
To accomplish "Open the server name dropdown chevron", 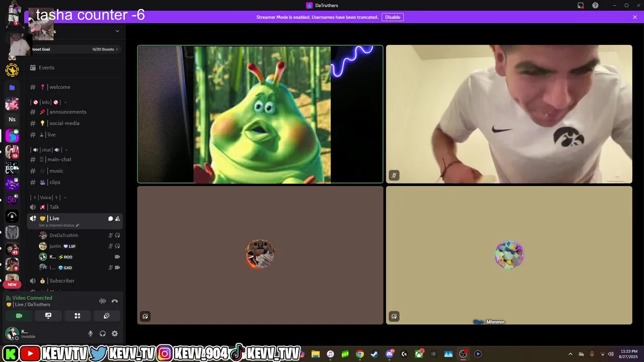I will [117, 31].
